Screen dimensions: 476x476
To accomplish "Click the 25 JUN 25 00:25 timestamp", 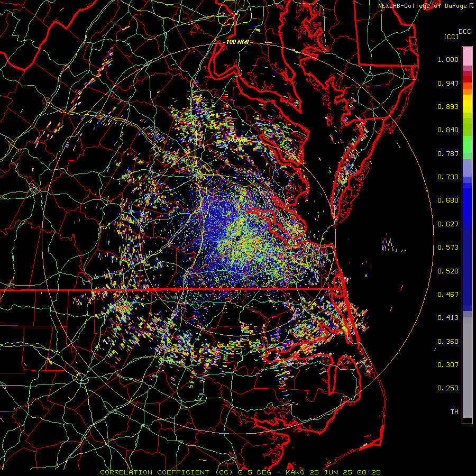I will (345, 472).
